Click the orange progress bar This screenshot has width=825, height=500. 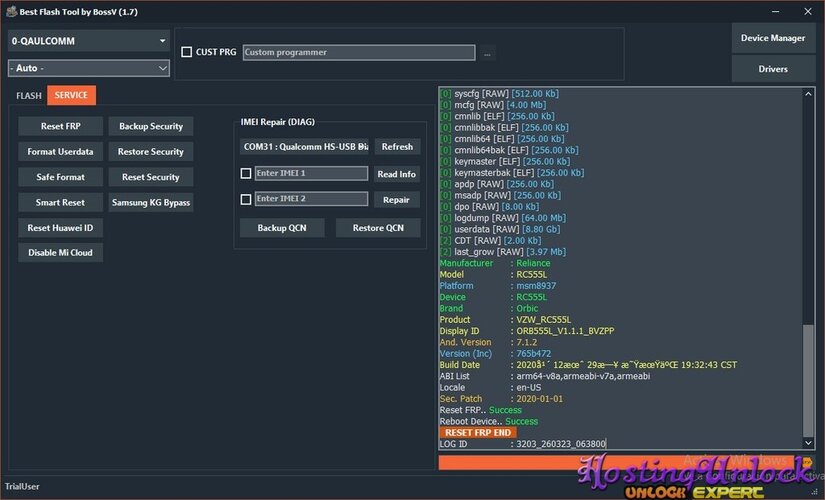[620, 462]
